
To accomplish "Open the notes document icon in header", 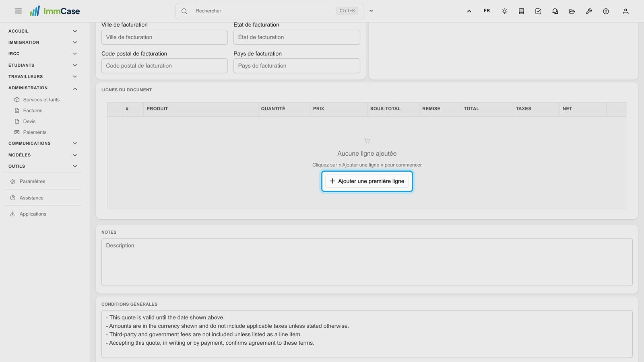I will tap(521, 11).
